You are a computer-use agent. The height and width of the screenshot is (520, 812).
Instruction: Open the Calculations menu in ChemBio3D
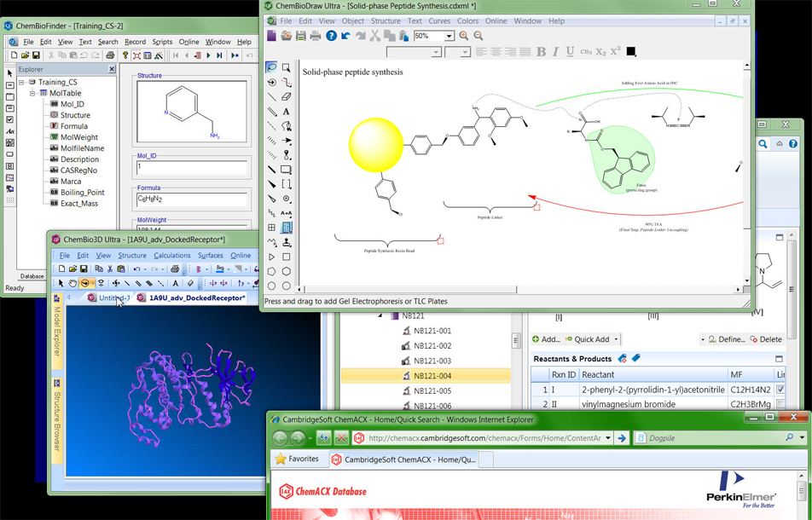pos(172,256)
